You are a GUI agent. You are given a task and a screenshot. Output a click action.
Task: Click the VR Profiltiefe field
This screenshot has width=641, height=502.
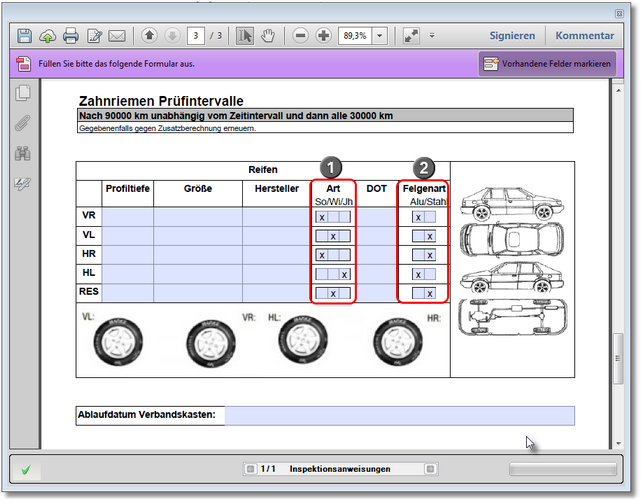tap(128, 217)
